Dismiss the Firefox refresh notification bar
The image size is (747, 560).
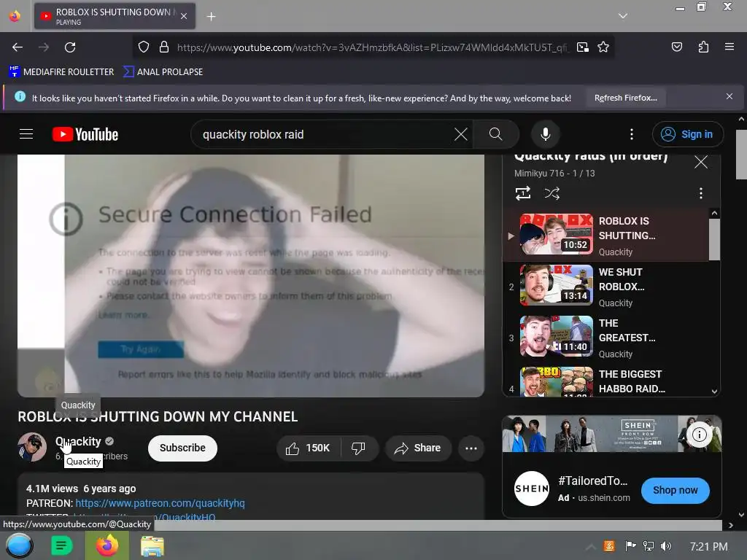(x=729, y=97)
